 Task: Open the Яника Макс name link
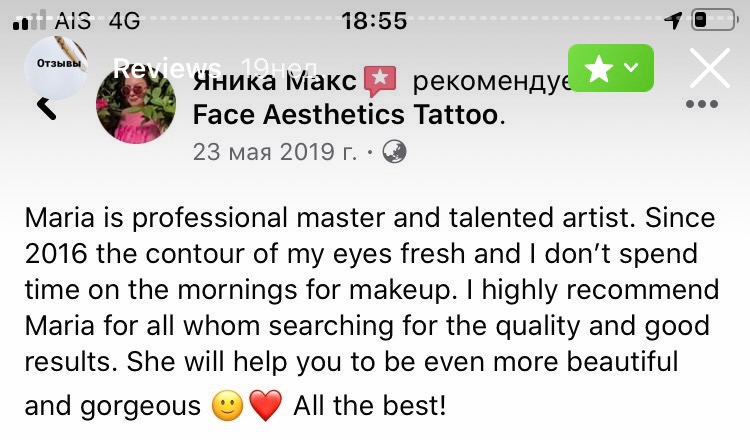tap(275, 81)
